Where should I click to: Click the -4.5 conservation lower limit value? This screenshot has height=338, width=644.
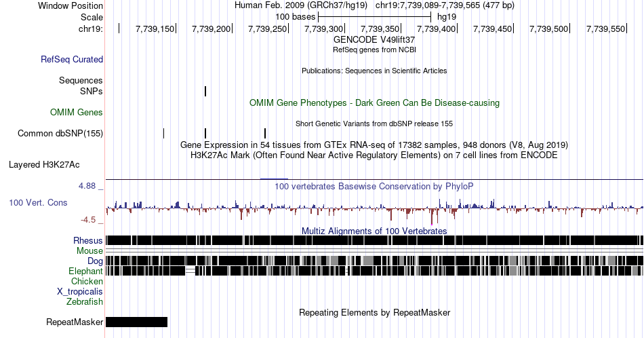click(x=88, y=220)
